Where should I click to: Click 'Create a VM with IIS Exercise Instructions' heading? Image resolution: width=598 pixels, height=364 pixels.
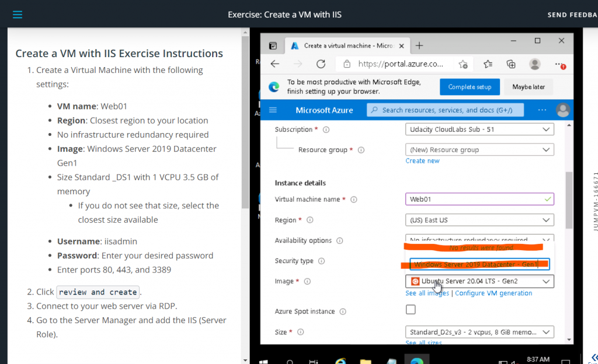click(x=119, y=53)
